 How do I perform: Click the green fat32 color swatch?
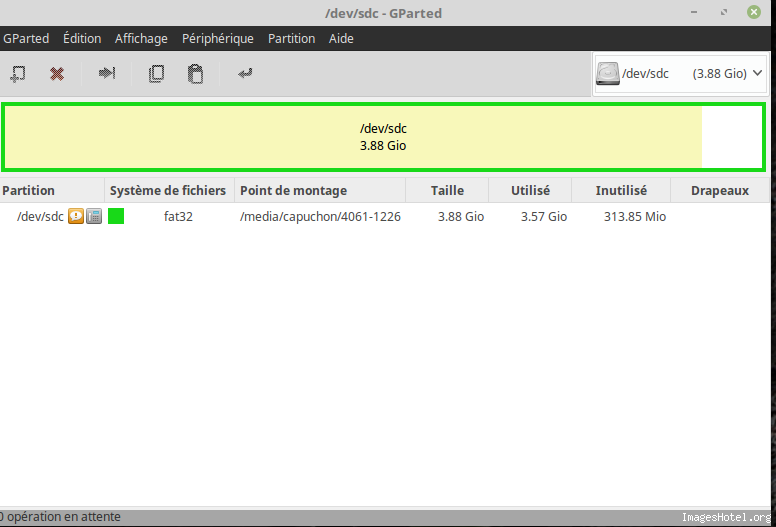click(x=116, y=216)
